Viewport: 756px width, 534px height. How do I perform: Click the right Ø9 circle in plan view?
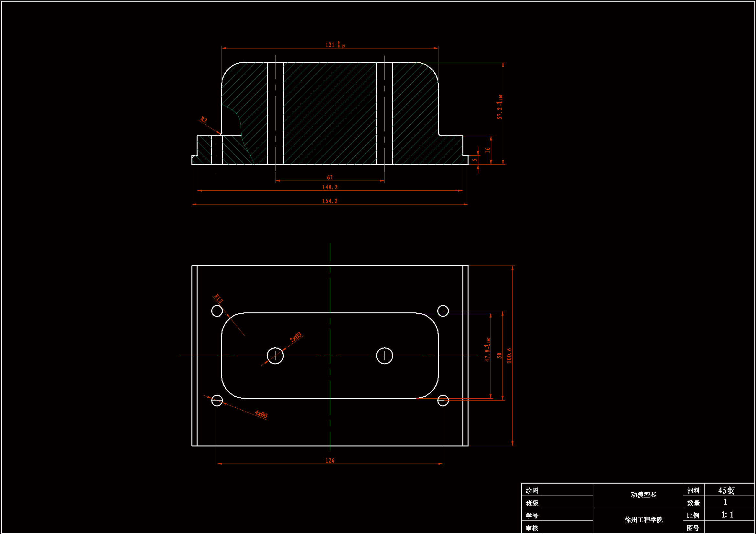click(x=384, y=356)
